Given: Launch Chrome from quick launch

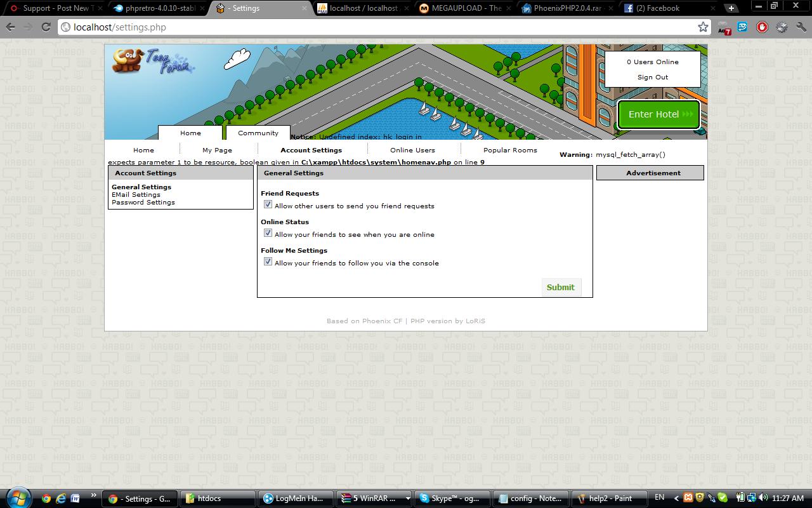Looking at the screenshot, I should tap(46, 498).
